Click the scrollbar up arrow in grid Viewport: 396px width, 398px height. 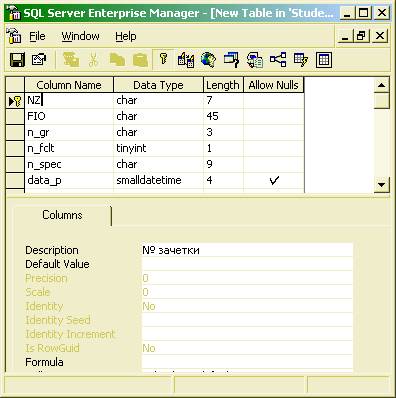(x=381, y=85)
